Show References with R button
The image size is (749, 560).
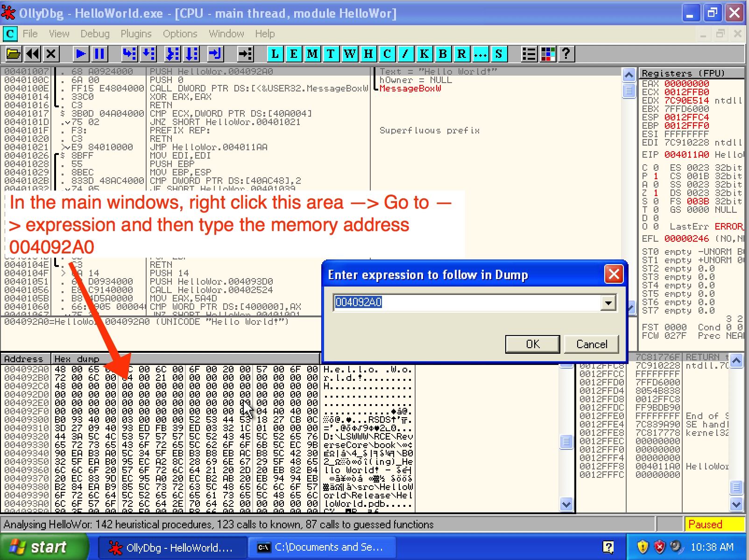pos(462,54)
